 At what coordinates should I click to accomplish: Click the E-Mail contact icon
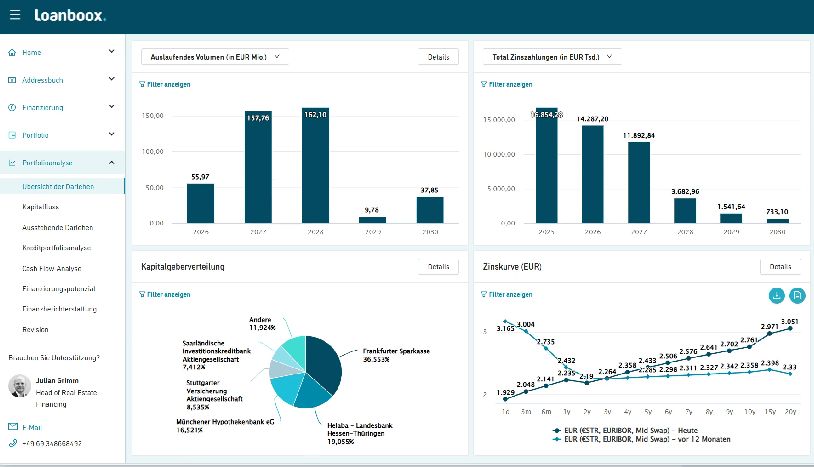pyautogui.click(x=11, y=427)
